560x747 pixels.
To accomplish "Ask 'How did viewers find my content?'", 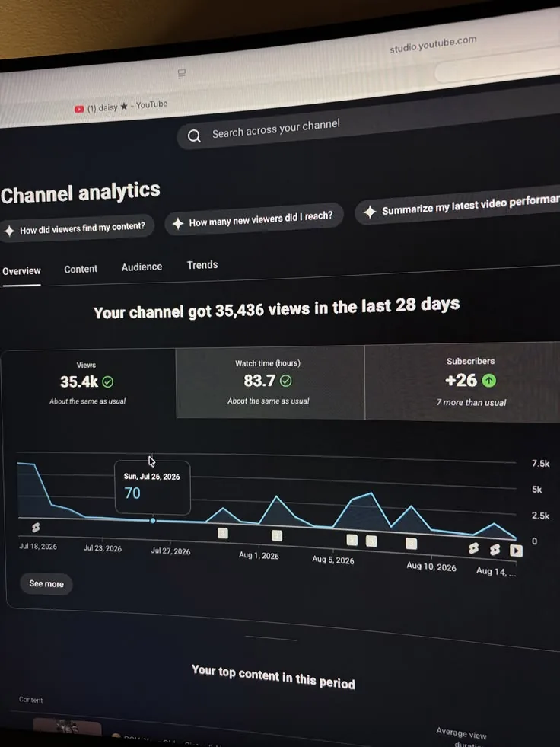I will [x=77, y=228].
